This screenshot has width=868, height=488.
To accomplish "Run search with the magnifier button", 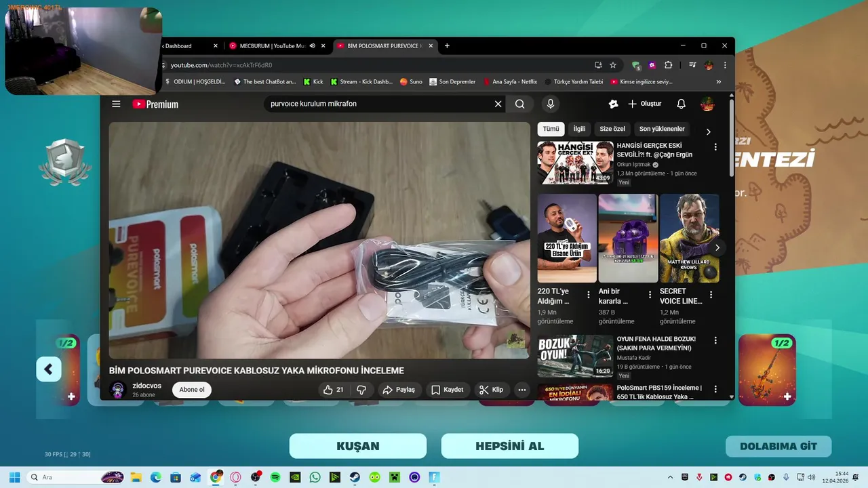I will 520,104.
